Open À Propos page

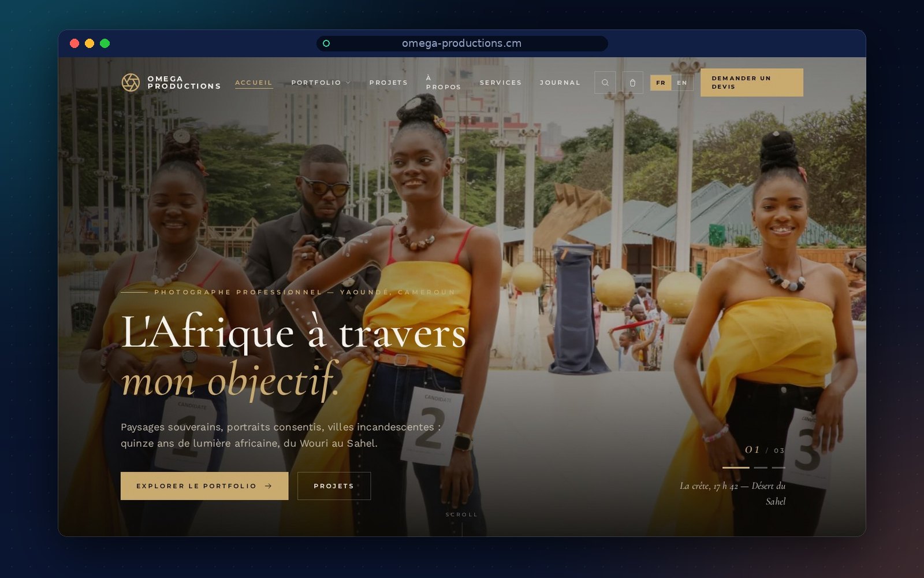pyautogui.click(x=444, y=83)
